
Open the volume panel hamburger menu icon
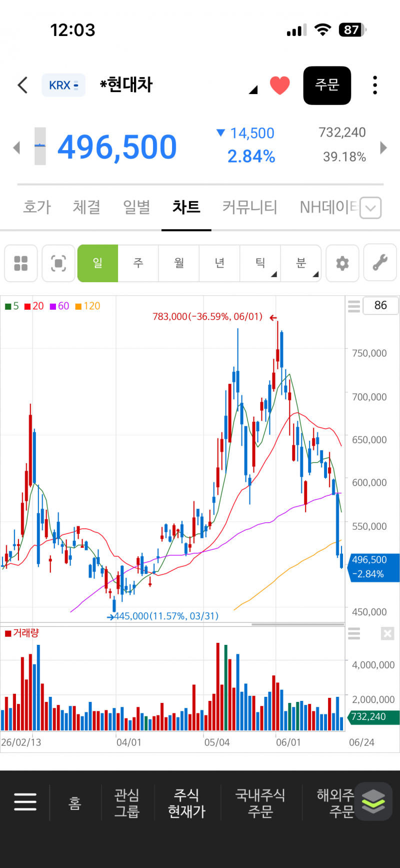point(354,634)
